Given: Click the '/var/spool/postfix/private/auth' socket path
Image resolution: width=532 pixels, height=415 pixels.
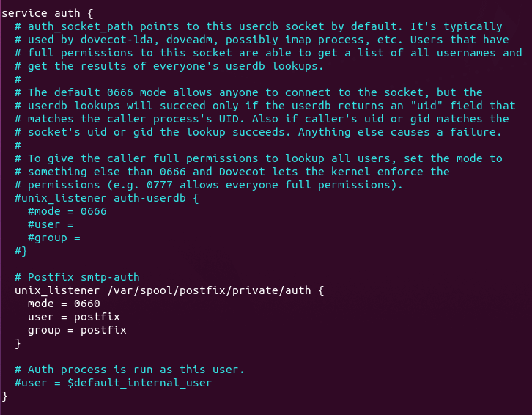Looking at the screenshot, I should (209, 290).
